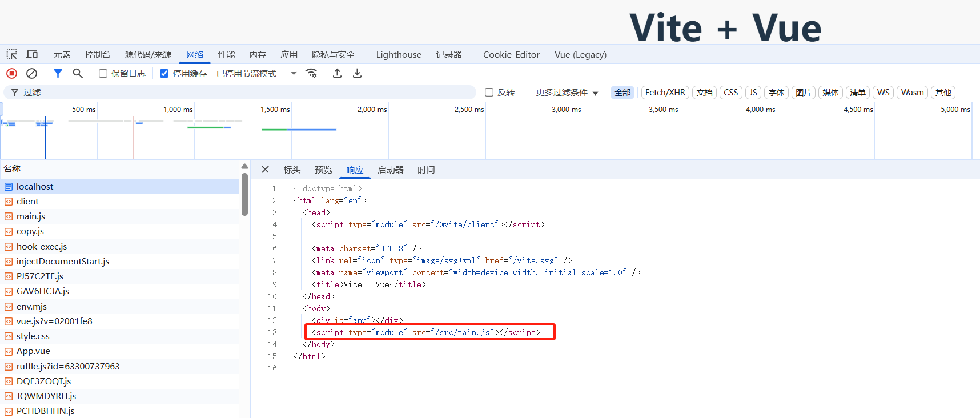Open the Cookie-Editor tab

pyautogui.click(x=511, y=54)
